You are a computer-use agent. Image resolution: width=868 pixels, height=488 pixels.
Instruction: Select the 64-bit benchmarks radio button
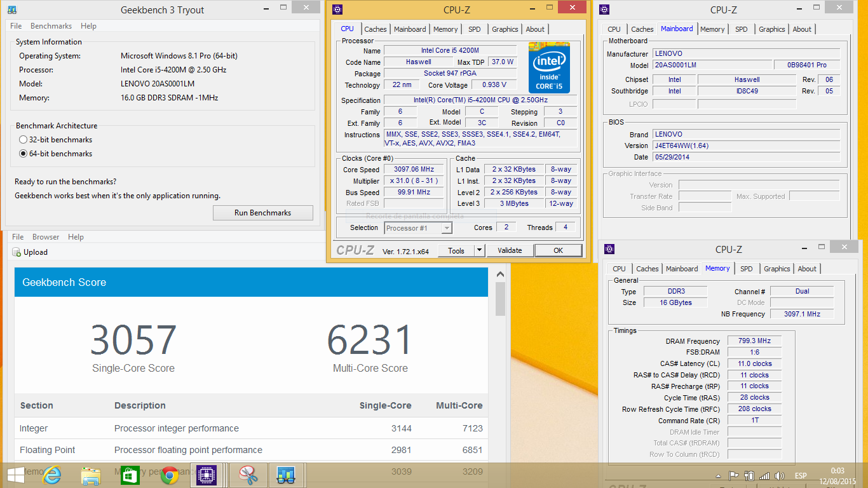[24, 154]
